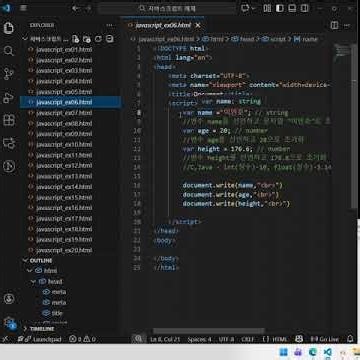The image size is (360, 360).
Task: Open editor More Actions ellipsis
Action: (348, 25)
